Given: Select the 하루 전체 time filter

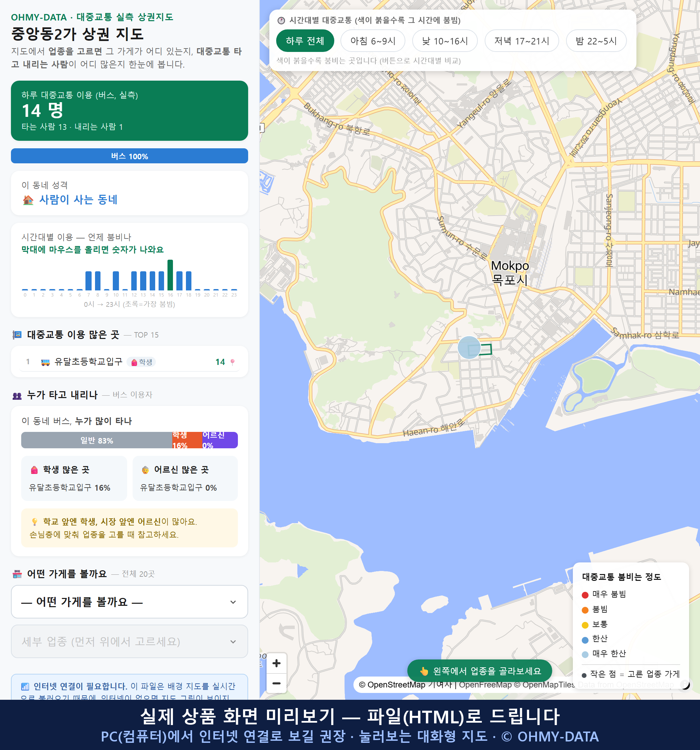Looking at the screenshot, I should 305,41.
